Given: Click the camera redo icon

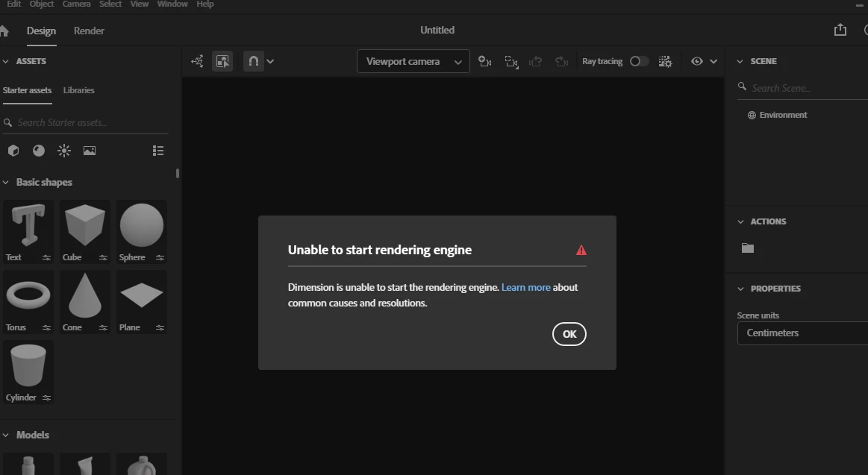Looking at the screenshot, I should pyautogui.click(x=562, y=61).
